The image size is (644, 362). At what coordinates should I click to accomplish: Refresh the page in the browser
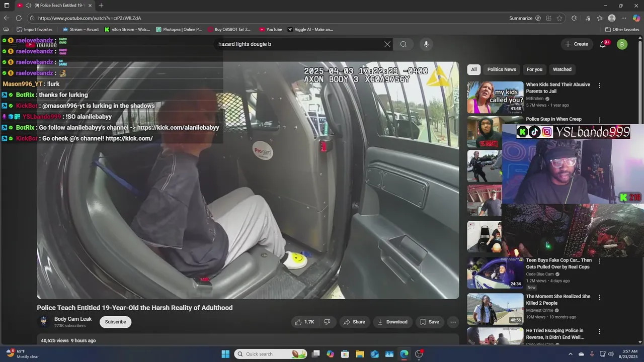(x=19, y=18)
